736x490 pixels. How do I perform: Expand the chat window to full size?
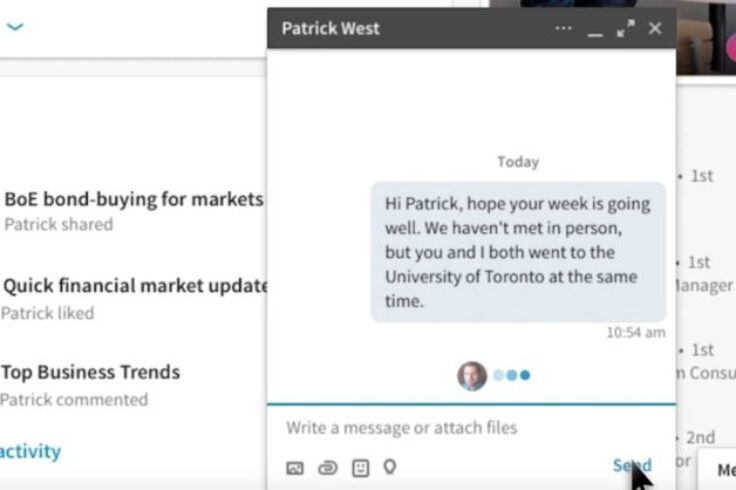pos(626,28)
